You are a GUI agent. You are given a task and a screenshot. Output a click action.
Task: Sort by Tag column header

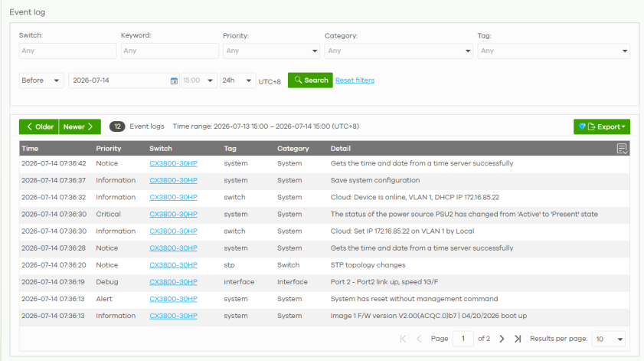point(230,149)
